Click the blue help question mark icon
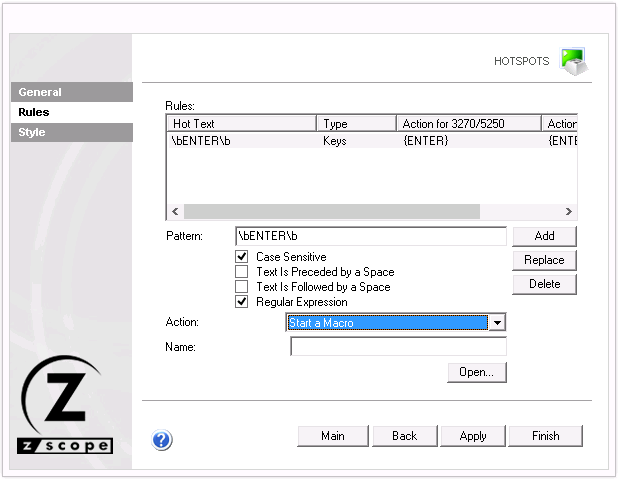Screen dimensions: 620x480 [x=163, y=439]
